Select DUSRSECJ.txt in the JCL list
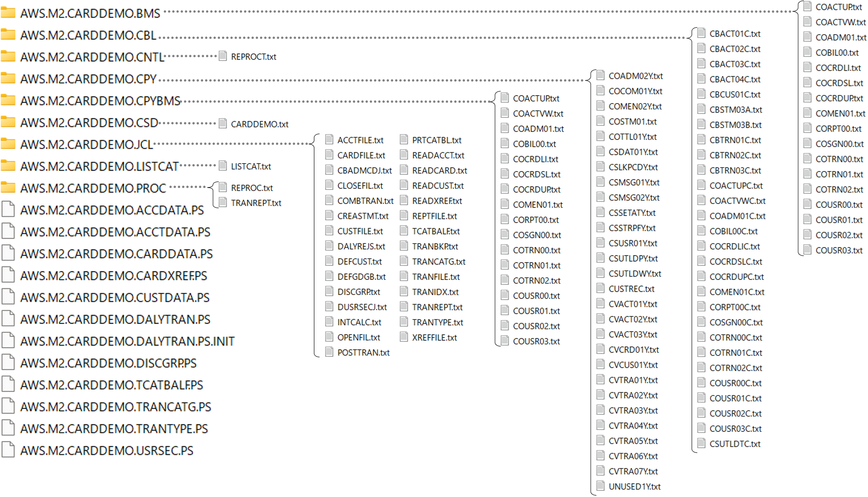Viewport: 868px width, 497px height. click(x=362, y=307)
